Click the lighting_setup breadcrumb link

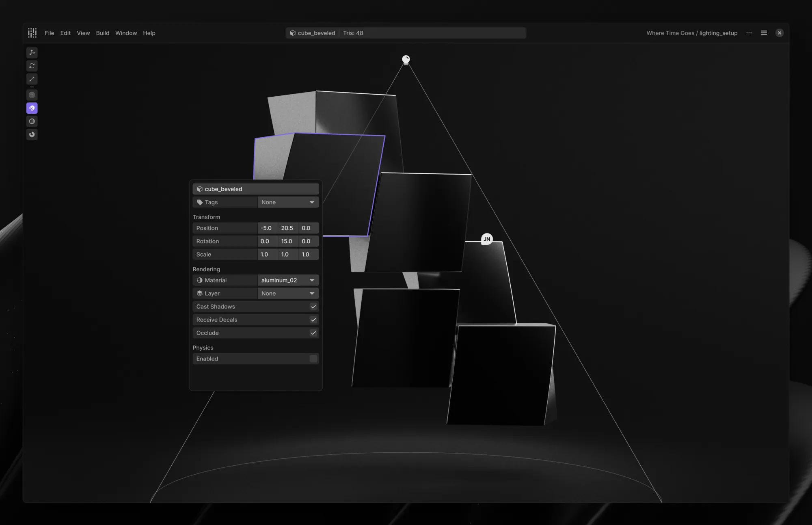(x=718, y=33)
